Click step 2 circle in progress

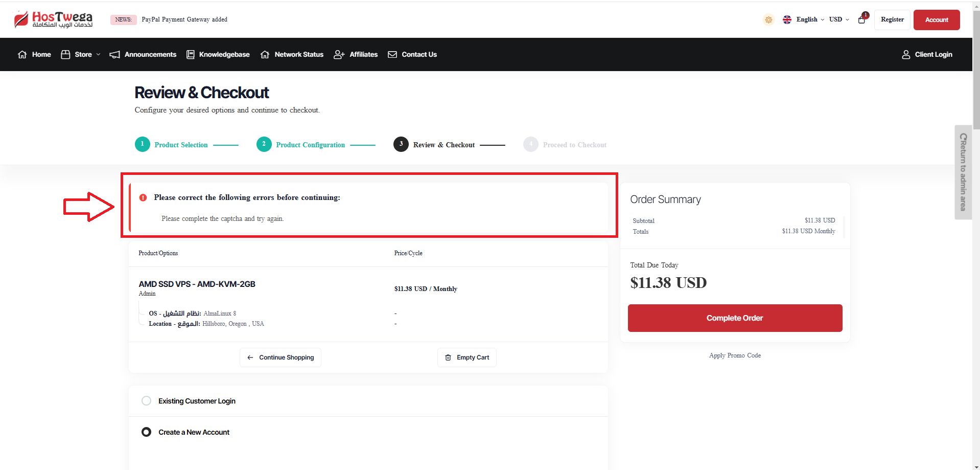264,144
